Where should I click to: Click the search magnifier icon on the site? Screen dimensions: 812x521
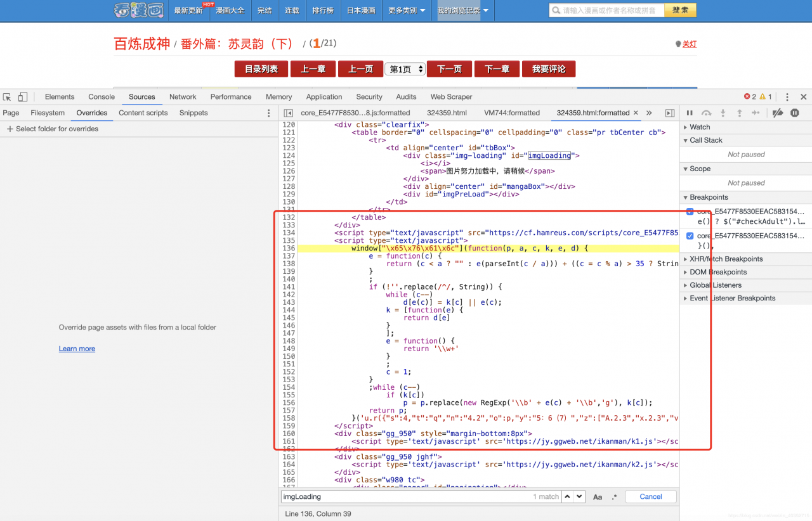[x=556, y=10]
